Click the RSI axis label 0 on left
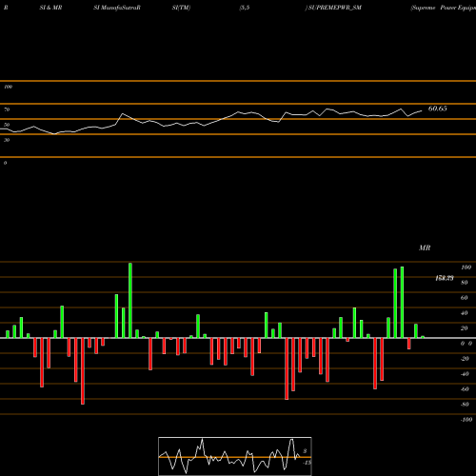This screenshot has height=476, width=476. [5, 163]
